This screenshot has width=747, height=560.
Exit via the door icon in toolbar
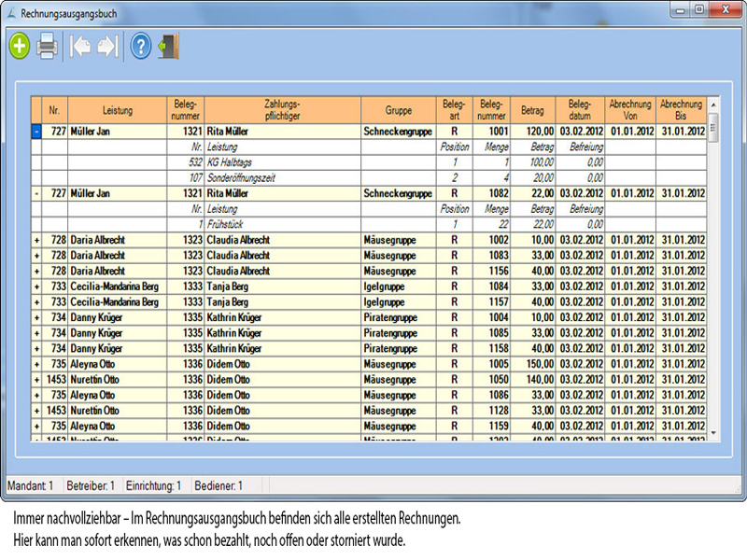(x=168, y=47)
